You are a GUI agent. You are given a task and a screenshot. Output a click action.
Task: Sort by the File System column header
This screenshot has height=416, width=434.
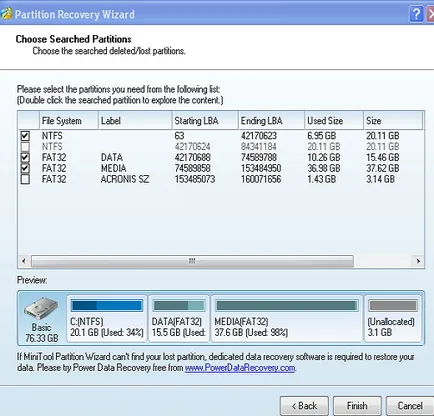tap(69, 121)
